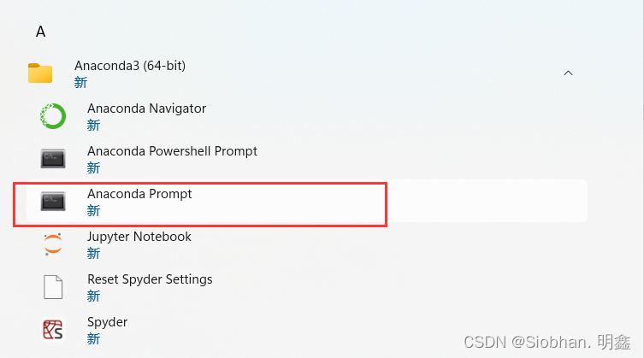Click the Jupyter Notebook orange icon

53,244
